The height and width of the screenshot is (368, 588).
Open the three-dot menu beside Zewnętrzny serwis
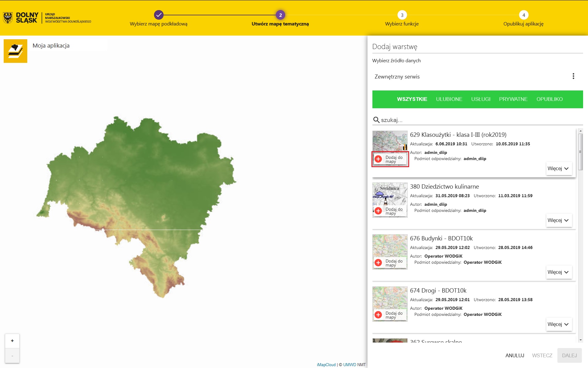coord(573,76)
